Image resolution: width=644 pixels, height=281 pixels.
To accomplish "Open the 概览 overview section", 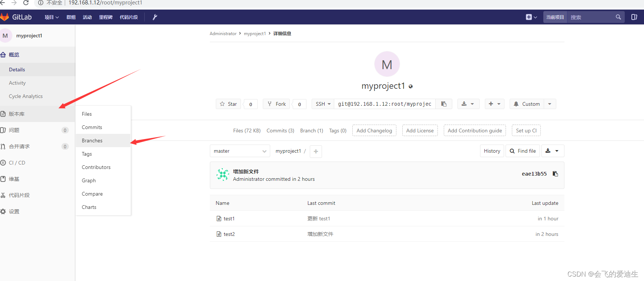I will pyautogui.click(x=37, y=55).
